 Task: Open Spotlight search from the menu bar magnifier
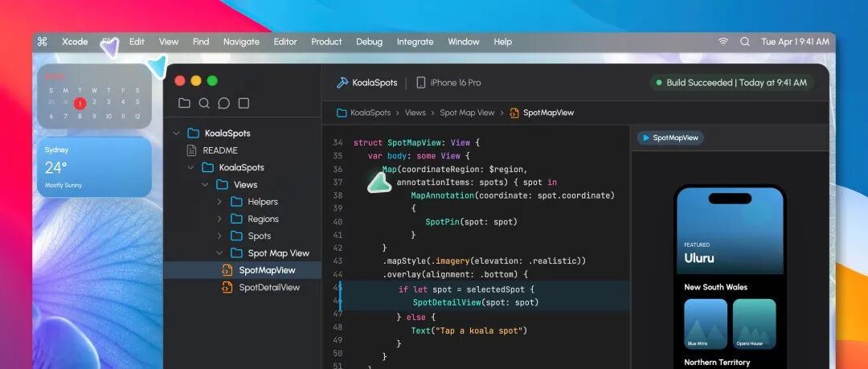point(745,42)
